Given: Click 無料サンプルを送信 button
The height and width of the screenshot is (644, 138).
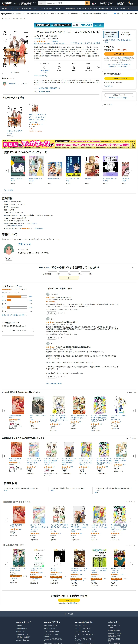Looking at the screenshot, I should point(119,95).
